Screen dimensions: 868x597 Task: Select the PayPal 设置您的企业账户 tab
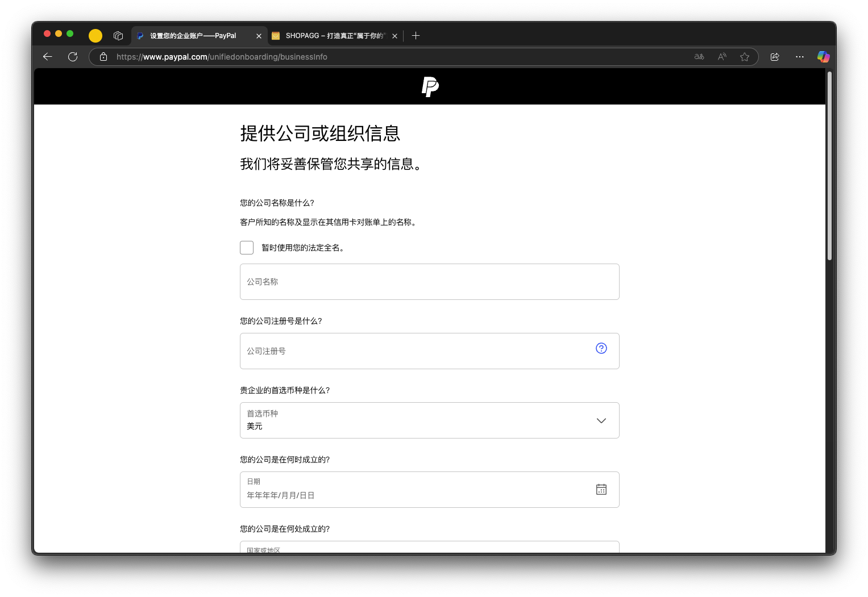199,36
